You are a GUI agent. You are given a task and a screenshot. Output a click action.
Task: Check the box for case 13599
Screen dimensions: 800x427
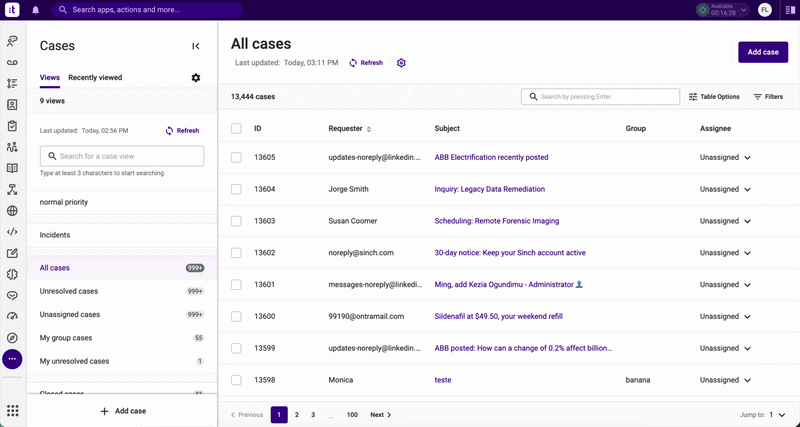point(236,348)
